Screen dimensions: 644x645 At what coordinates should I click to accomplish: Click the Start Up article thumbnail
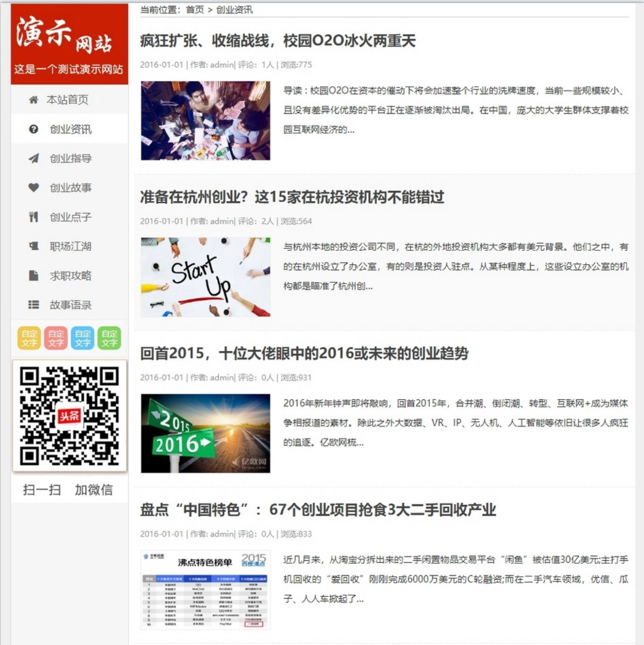coord(205,277)
